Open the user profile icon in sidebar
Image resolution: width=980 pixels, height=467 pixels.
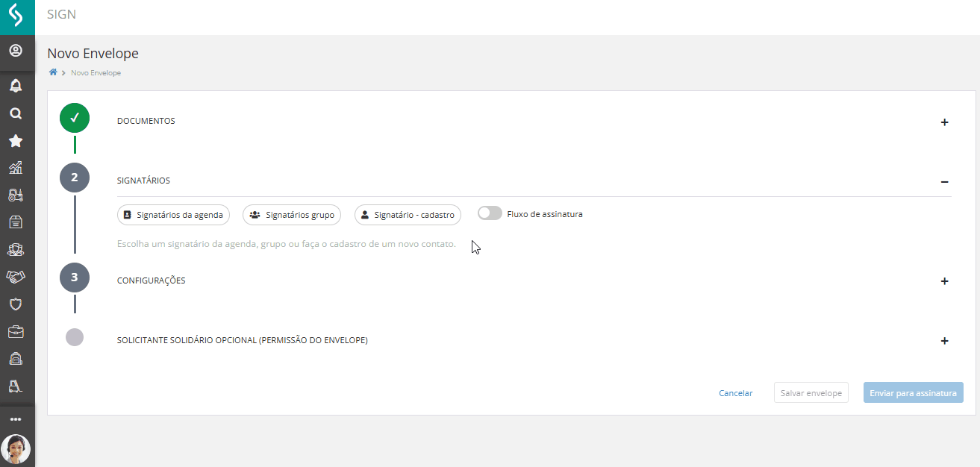point(16,51)
